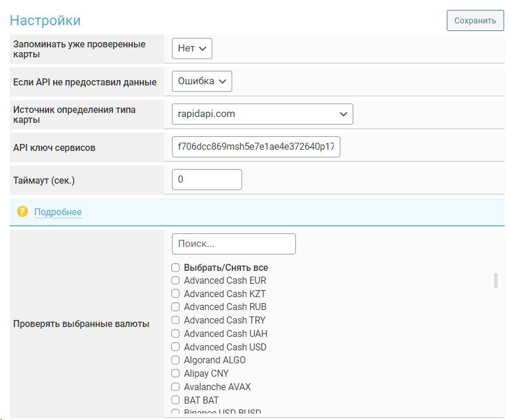Open the Подробнее link
510x420 pixels.
[58, 212]
